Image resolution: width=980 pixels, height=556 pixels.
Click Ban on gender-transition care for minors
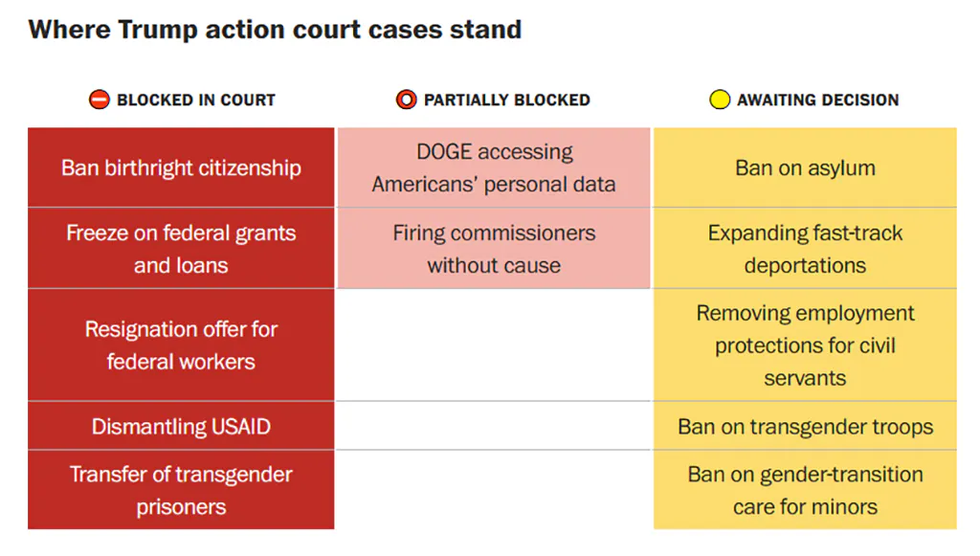805,490
